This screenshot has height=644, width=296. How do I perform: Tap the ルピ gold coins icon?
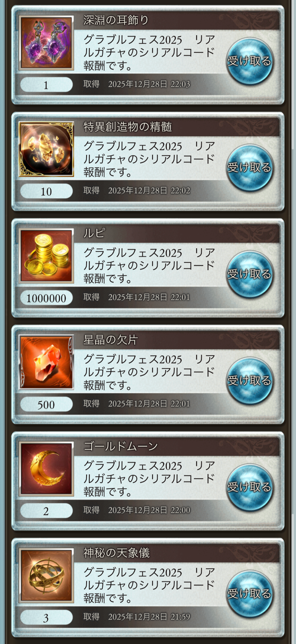pos(46,256)
